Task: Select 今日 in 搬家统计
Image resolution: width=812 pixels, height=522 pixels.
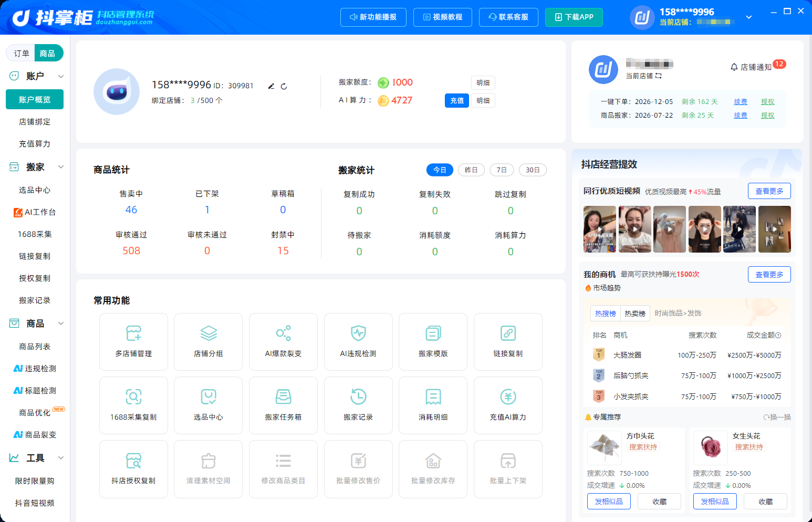Action: pyautogui.click(x=440, y=170)
